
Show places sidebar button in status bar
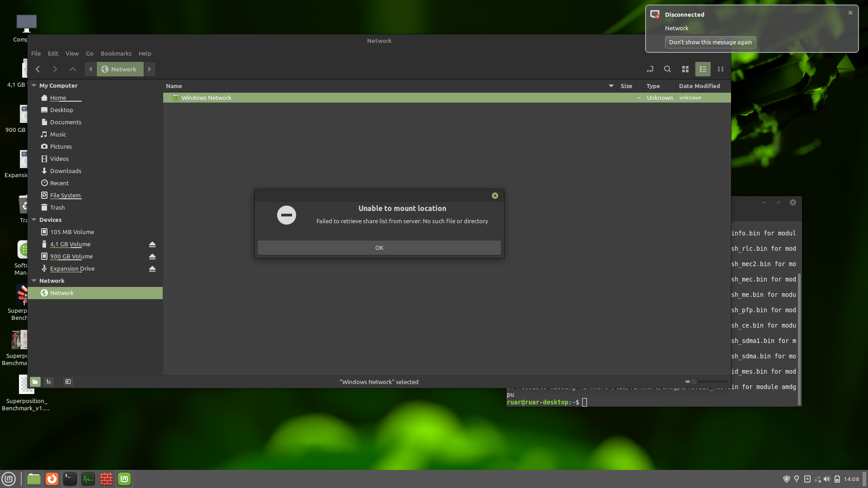tap(35, 382)
